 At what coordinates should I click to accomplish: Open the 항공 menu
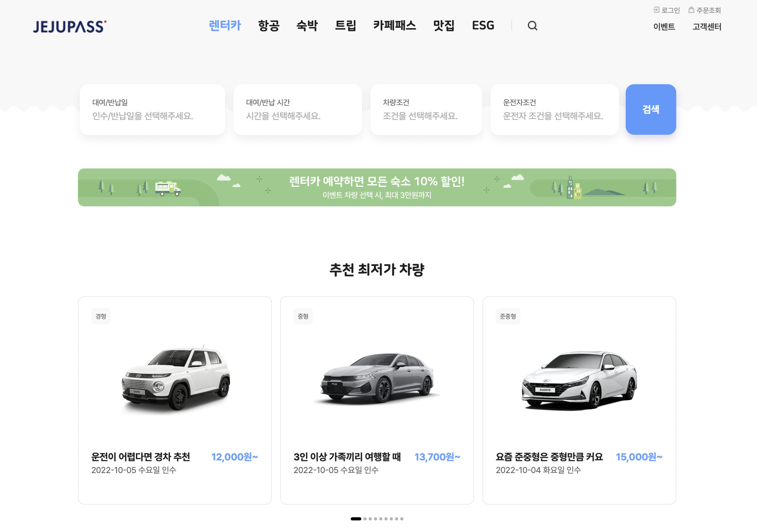click(269, 25)
